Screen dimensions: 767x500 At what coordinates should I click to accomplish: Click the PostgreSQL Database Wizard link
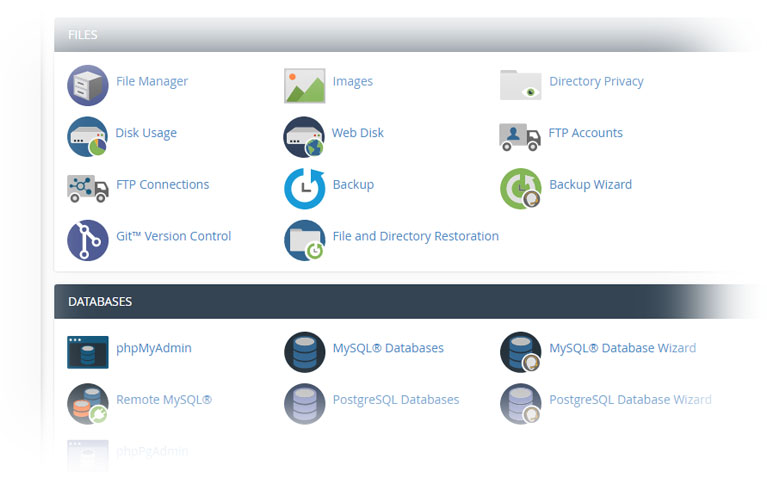pyautogui.click(x=630, y=399)
